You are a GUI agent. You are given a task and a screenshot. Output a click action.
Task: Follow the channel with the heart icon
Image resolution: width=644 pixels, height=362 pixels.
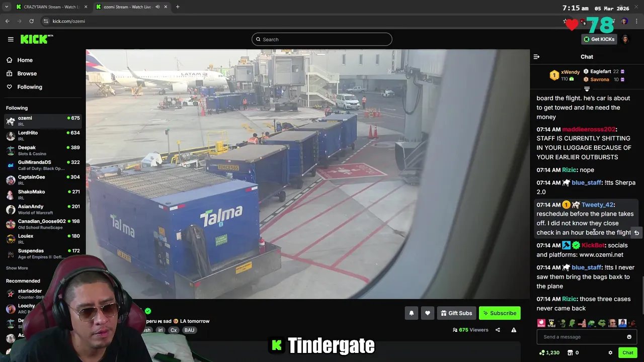(428, 313)
